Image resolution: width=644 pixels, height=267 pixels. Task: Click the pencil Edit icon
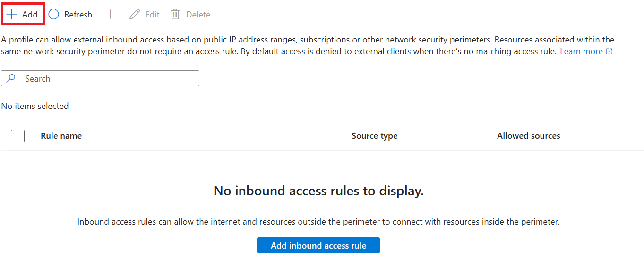click(x=135, y=15)
